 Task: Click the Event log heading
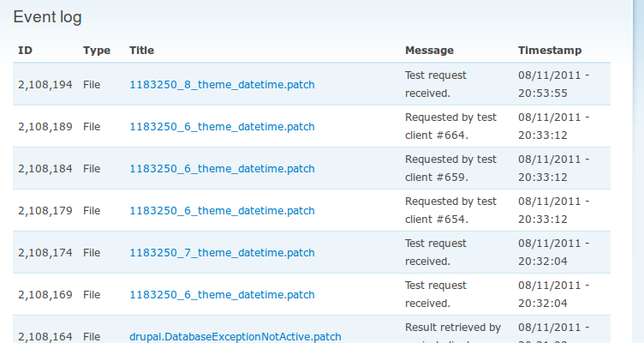(48, 17)
